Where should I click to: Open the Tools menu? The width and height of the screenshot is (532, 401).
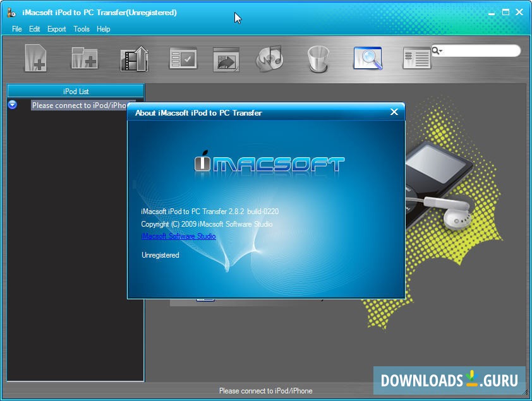click(82, 29)
